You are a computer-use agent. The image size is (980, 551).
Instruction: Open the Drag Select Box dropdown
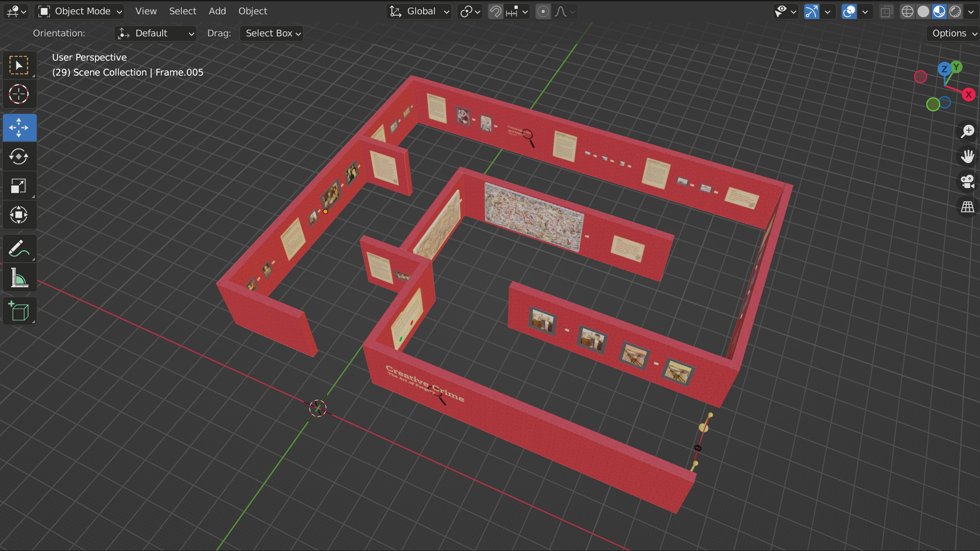point(272,33)
